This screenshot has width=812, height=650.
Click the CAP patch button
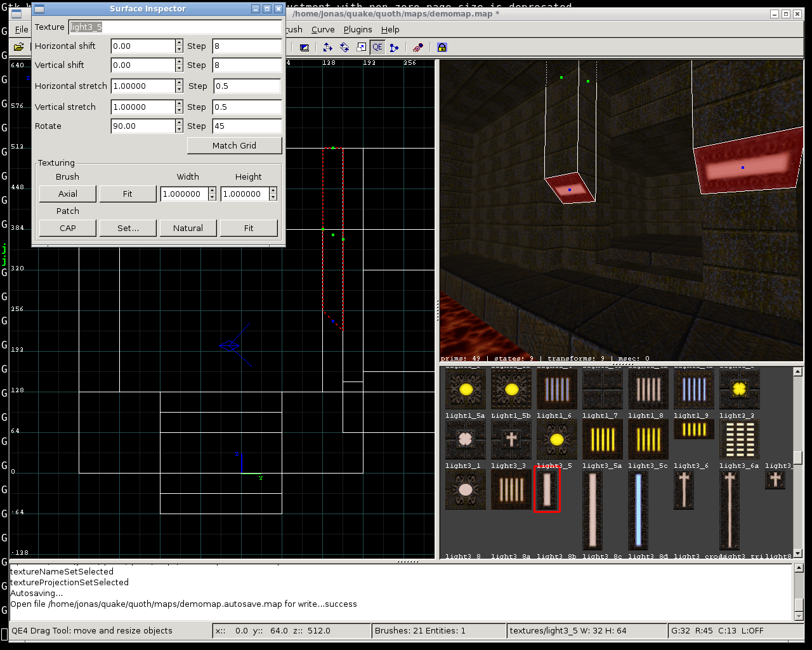coord(68,228)
